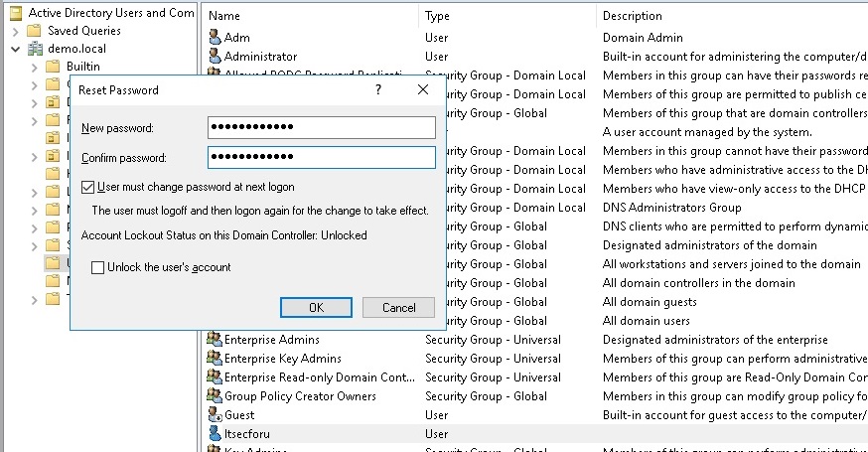
Task: Open the Reset Password help question mark
Action: point(379,90)
